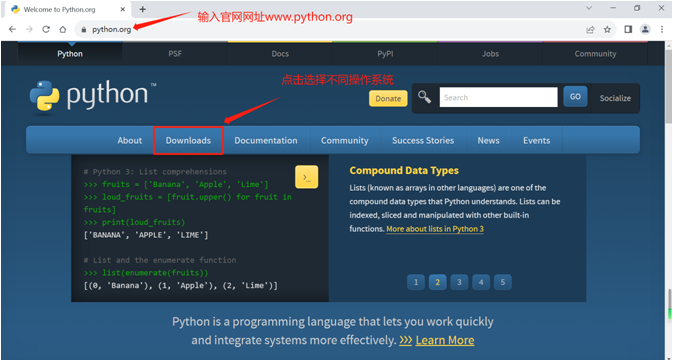Close the Welcome to Python.org tab
The width and height of the screenshot is (673, 361).
[122, 9]
